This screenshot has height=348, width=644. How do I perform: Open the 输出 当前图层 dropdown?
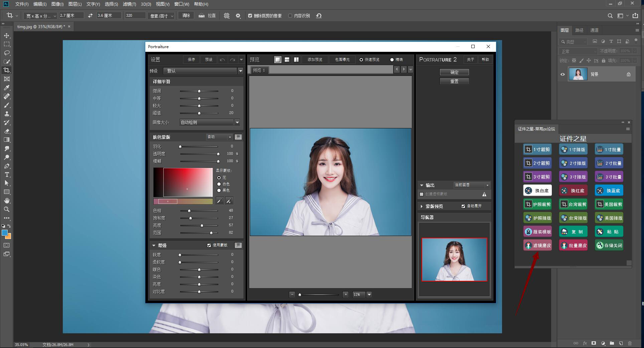pyautogui.click(x=487, y=185)
